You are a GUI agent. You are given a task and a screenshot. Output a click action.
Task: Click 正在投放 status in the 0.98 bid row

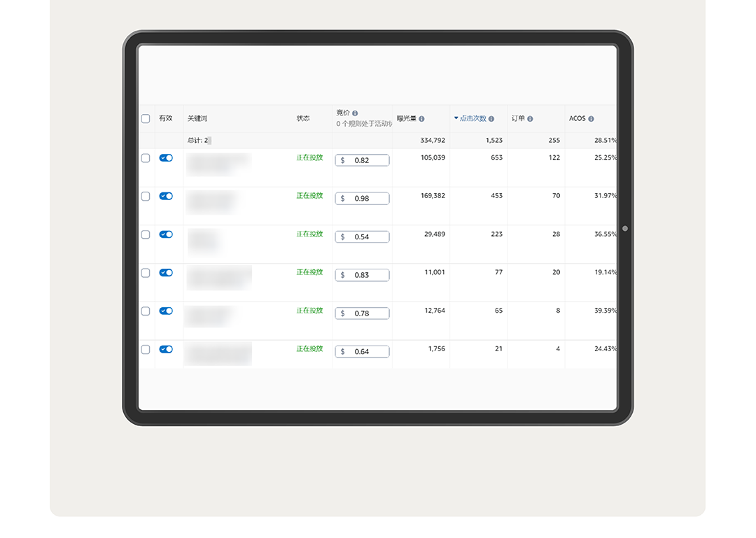pyautogui.click(x=309, y=196)
